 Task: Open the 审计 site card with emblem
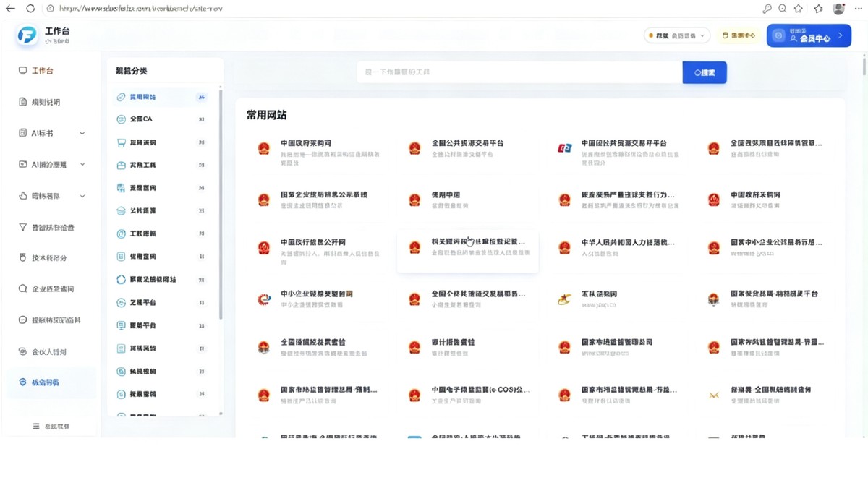[467, 347]
